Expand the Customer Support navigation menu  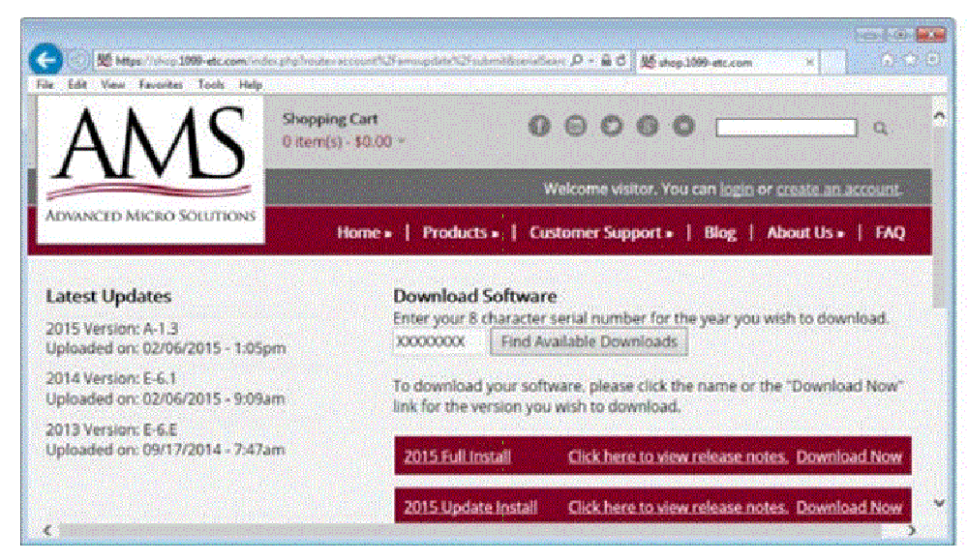(601, 232)
